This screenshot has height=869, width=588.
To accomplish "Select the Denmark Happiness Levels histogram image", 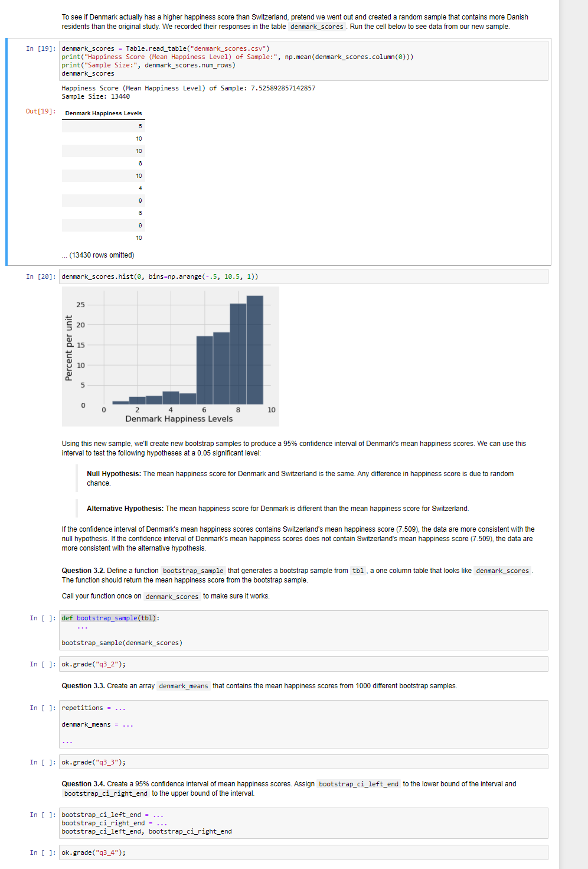I will pyautogui.click(x=170, y=356).
